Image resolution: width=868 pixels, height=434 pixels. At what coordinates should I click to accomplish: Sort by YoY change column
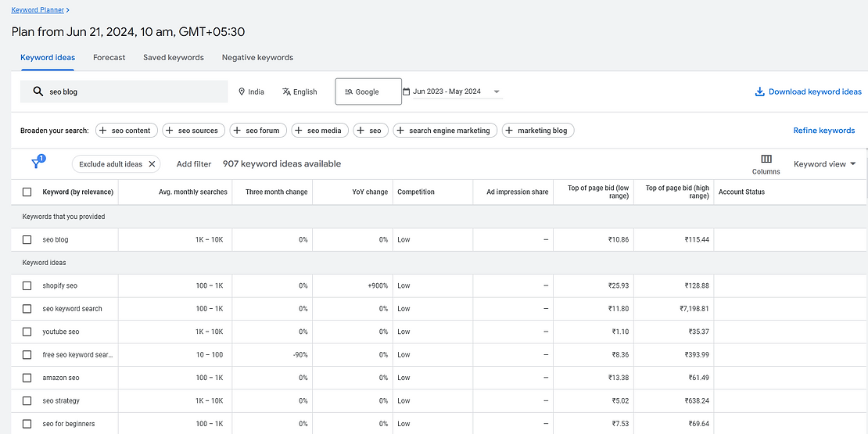pyautogui.click(x=370, y=192)
